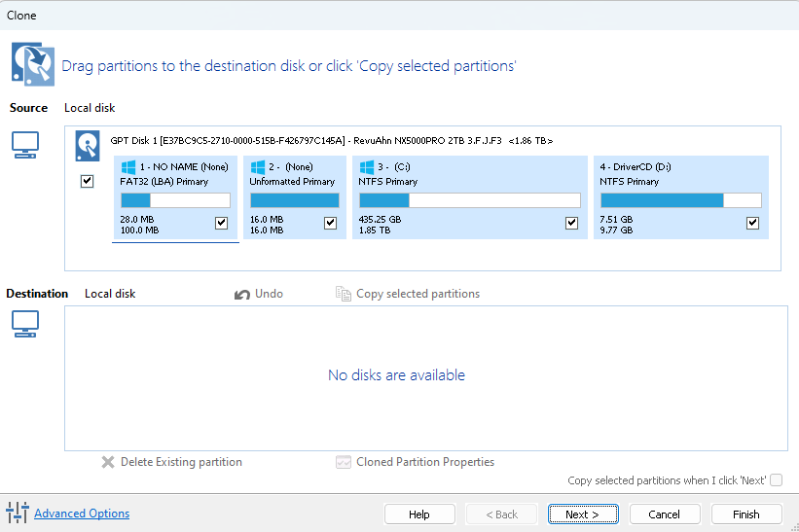
Task: Click the 'FAT32 (LBA) Primary' label
Action: [x=164, y=182]
